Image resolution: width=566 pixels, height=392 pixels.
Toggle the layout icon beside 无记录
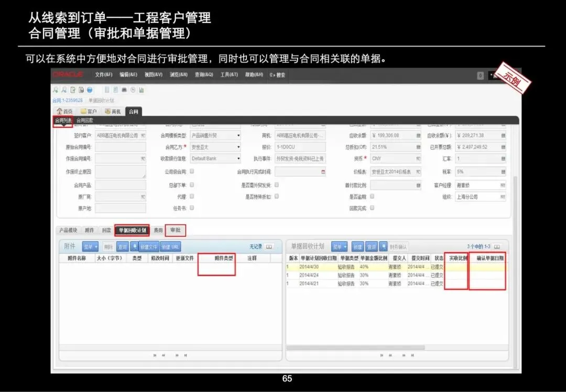pyautogui.click(x=269, y=246)
